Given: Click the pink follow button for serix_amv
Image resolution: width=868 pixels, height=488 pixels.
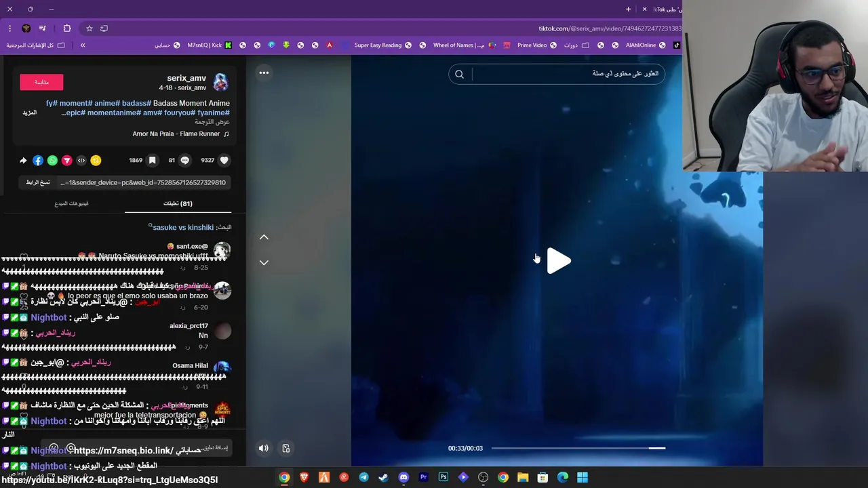Looking at the screenshot, I should pos(41,82).
